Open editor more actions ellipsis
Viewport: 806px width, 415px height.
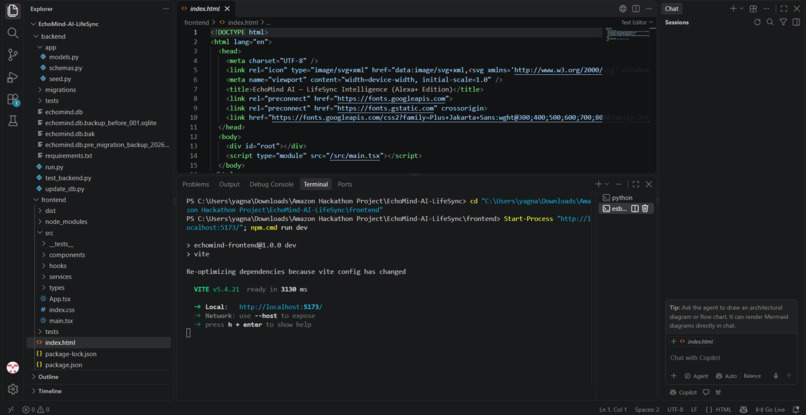coord(649,9)
